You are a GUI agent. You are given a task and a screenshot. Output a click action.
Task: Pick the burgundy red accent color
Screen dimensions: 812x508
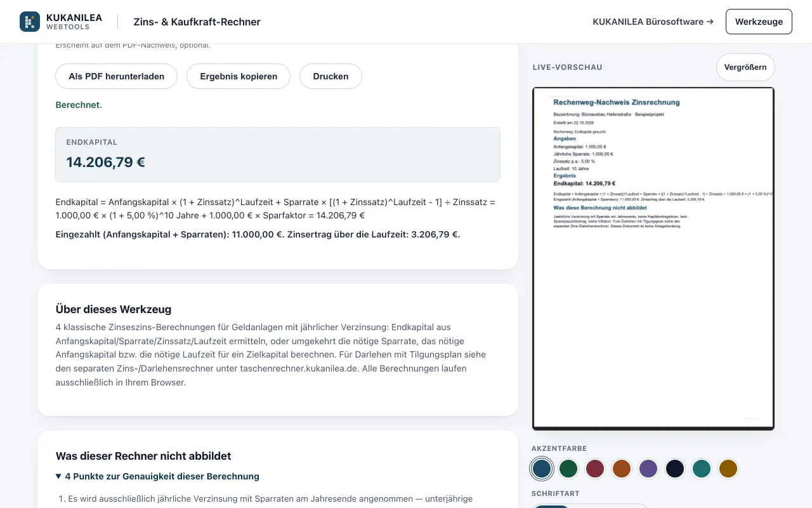595,469
